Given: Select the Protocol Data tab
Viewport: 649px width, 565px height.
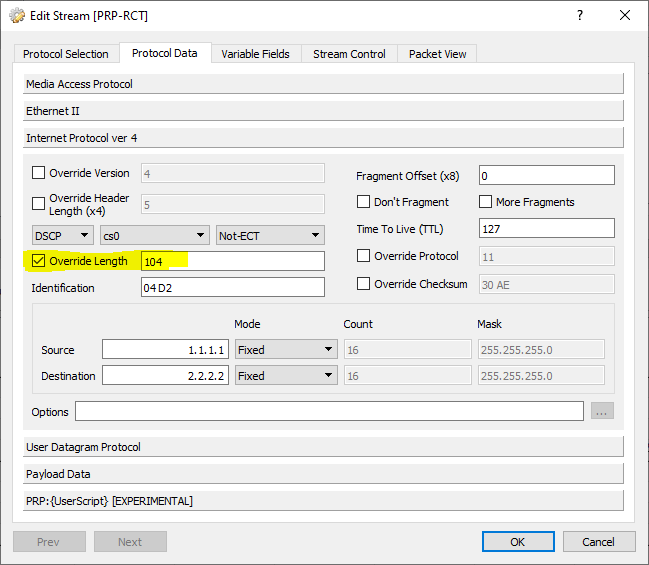Looking at the screenshot, I should point(165,53).
